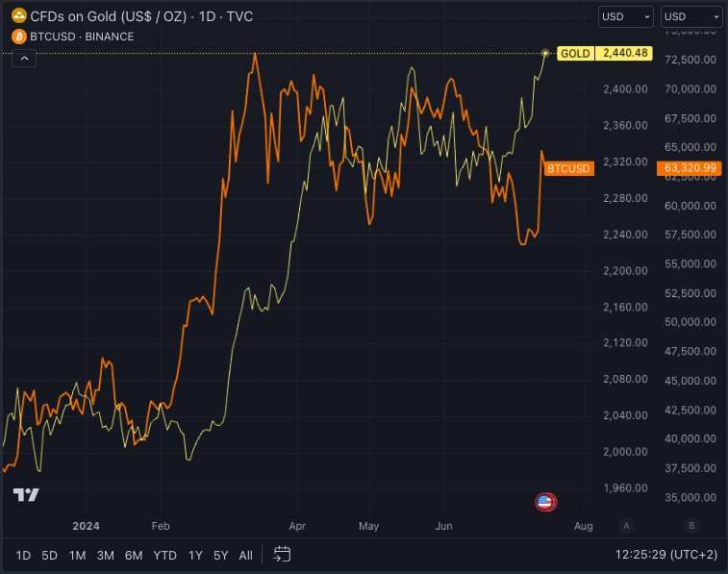Click the 2,200.00 gold axis label
The height and width of the screenshot is (574, 728).
[x=625, y=270]
